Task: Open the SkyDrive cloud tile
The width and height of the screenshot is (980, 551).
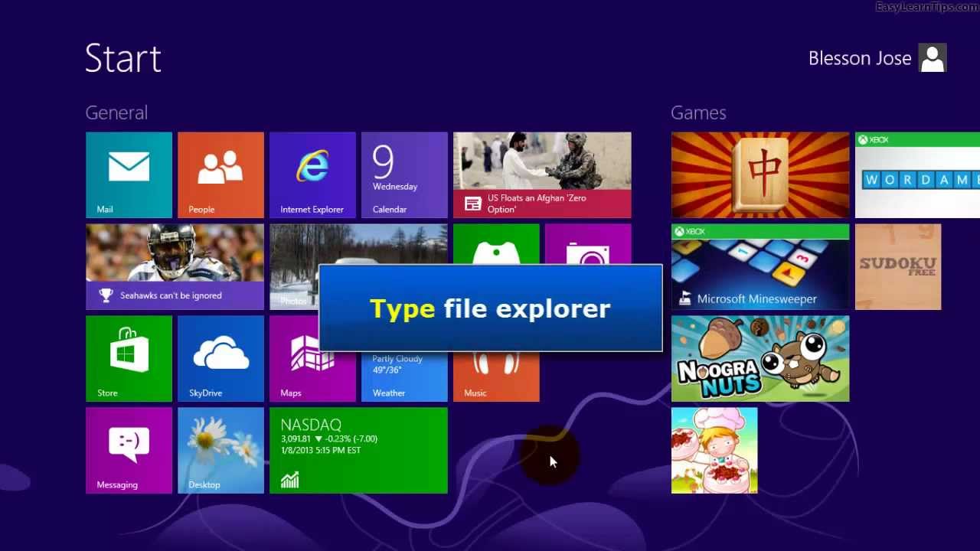Action: click(x=220, y=359)
